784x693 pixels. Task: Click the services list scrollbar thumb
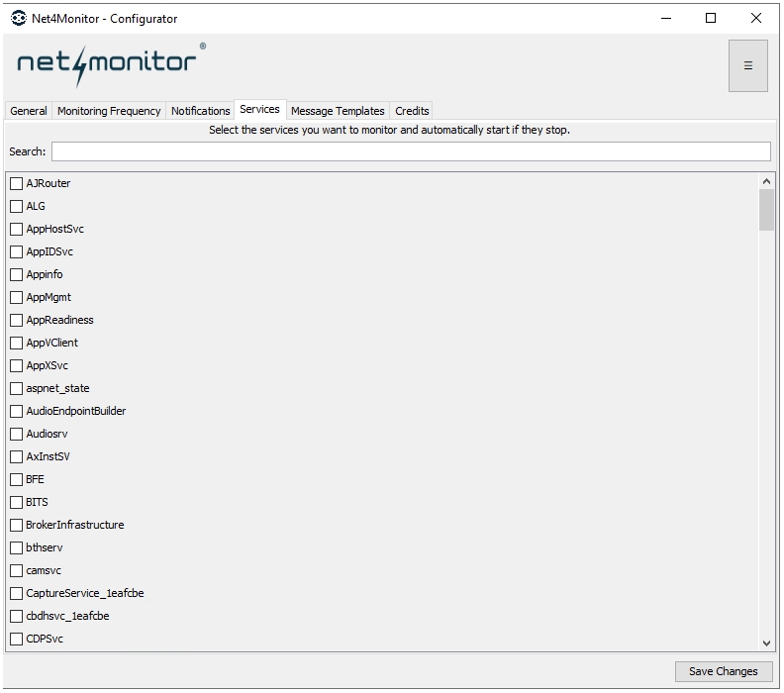point(766,210)
